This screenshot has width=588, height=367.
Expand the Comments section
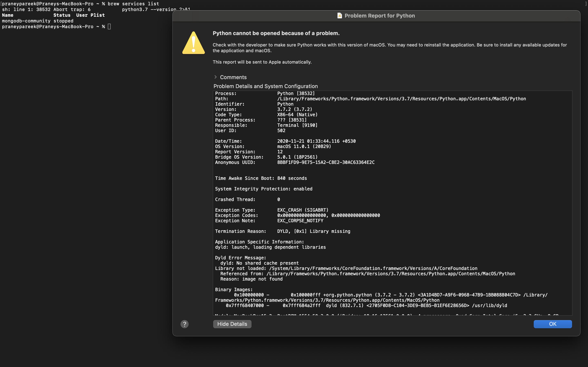point(233,77)
